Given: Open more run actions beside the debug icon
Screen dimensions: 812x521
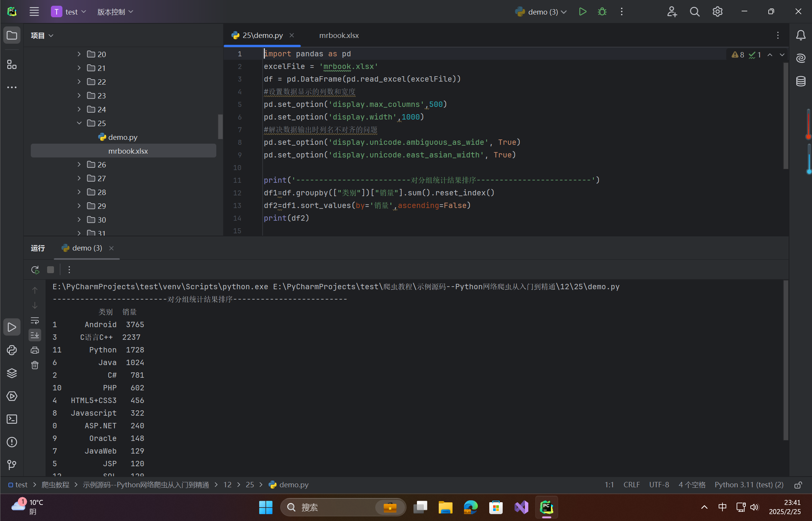Looking at the screenshot, I should (622, 11).
